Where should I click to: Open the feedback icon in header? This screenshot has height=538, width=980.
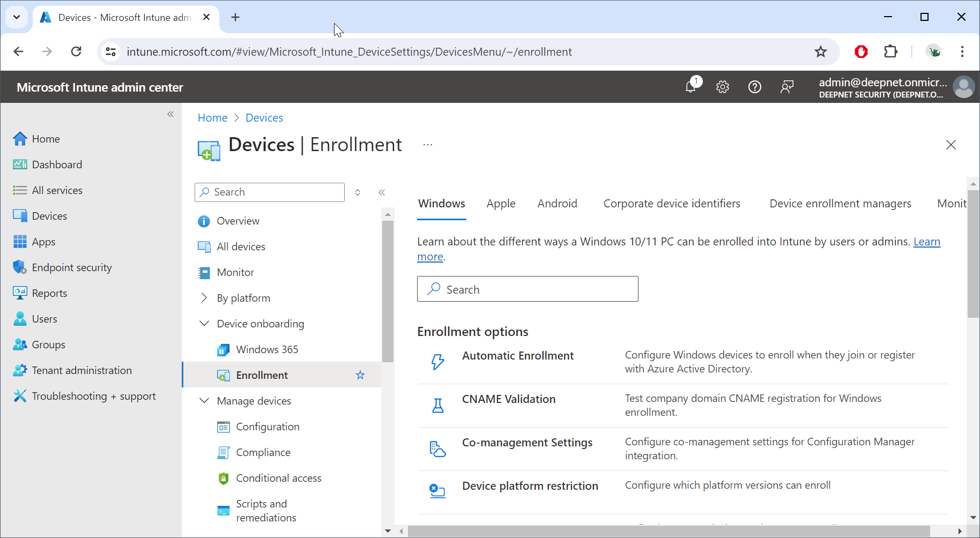click(786, 87)
